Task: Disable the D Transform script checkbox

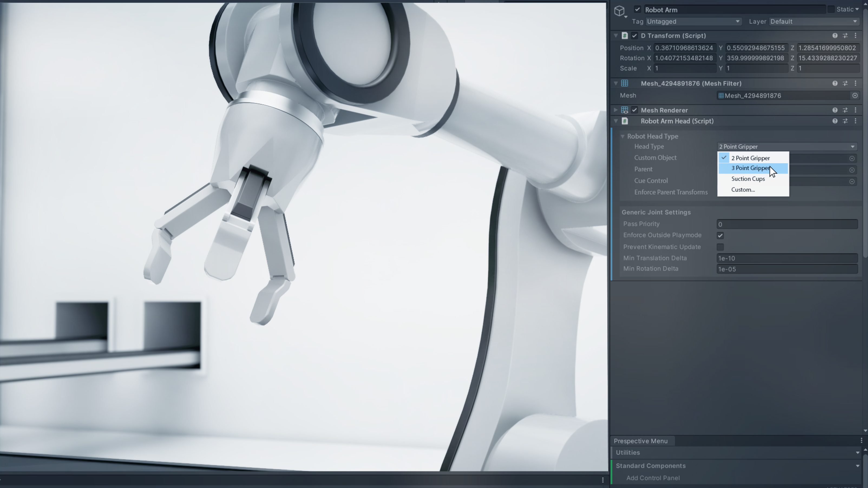Action: 634,36
